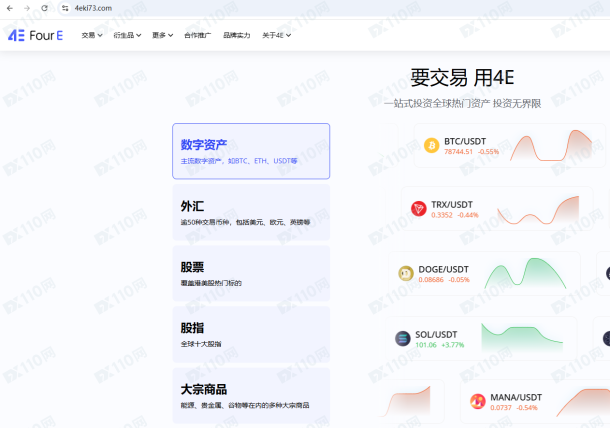Open the 更多 dropdown menu

point(162,35)
